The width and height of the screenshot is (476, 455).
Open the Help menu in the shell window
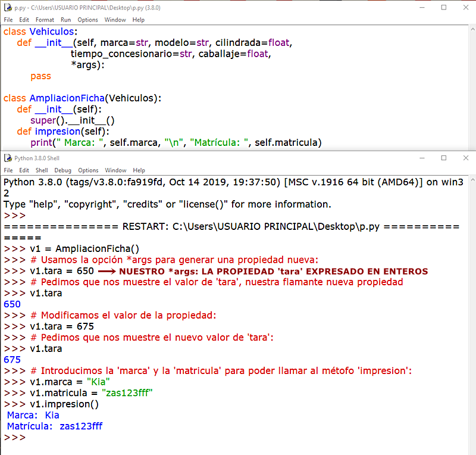138,170
